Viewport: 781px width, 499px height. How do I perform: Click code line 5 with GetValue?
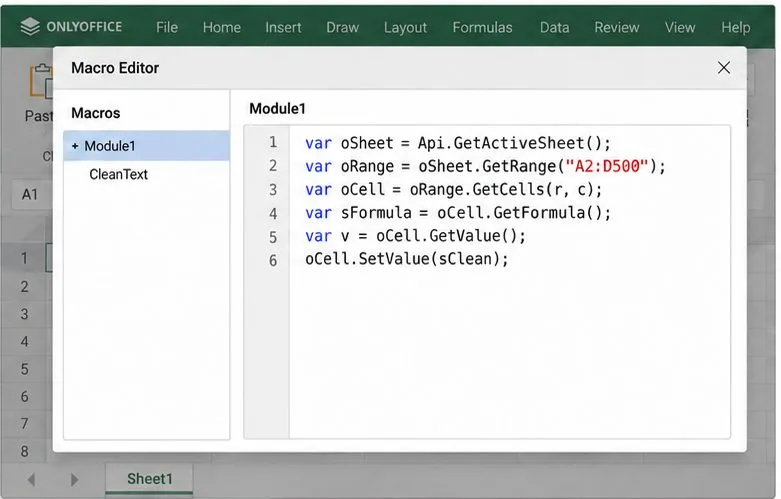tap(415, 236)
